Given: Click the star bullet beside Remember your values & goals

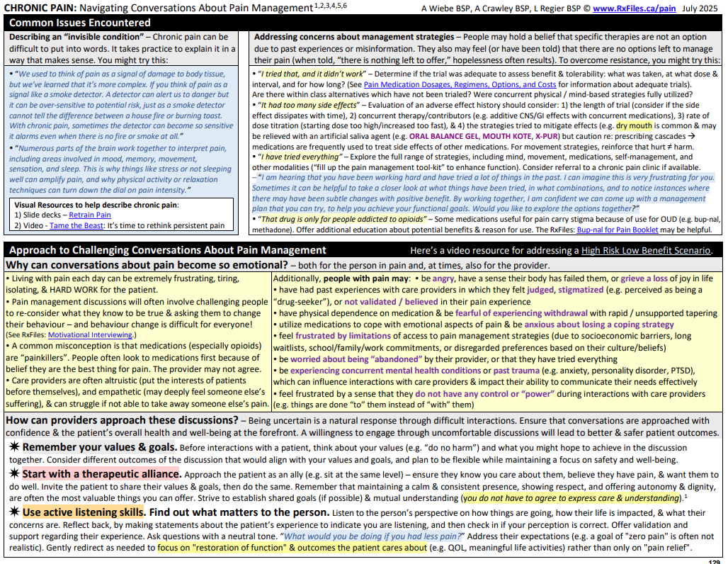Looking at the screenshot, I should [x=14, y=447].
